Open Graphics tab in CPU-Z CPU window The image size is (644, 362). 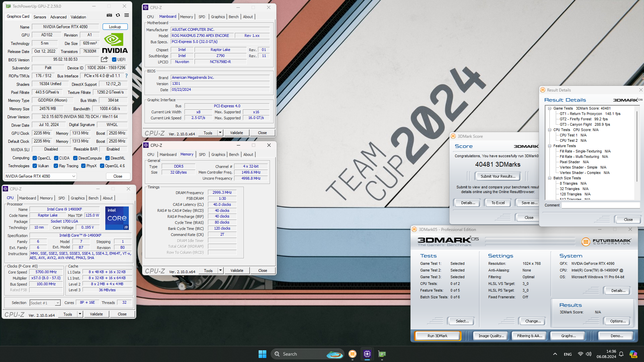78,198
